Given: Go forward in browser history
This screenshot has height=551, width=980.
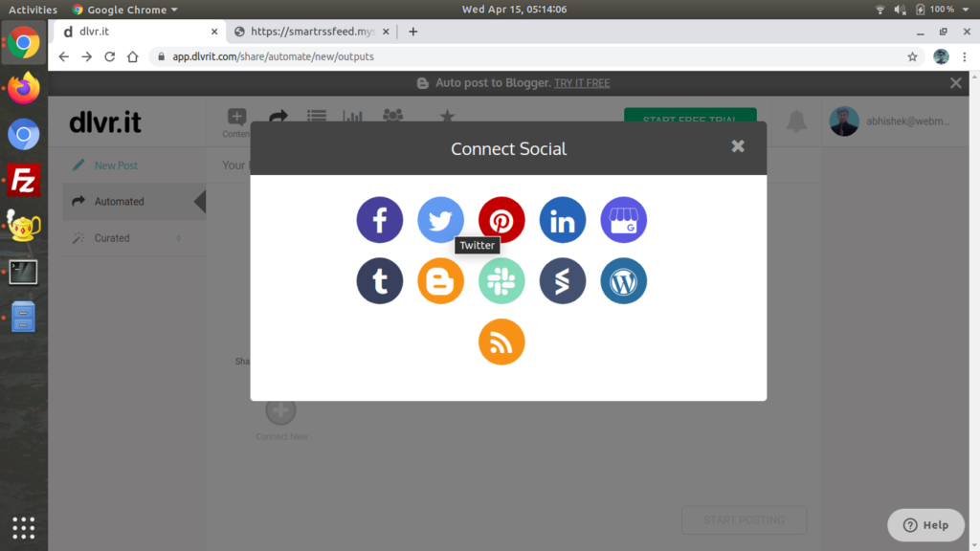Looking at the screenshot, I should point(87,56).
